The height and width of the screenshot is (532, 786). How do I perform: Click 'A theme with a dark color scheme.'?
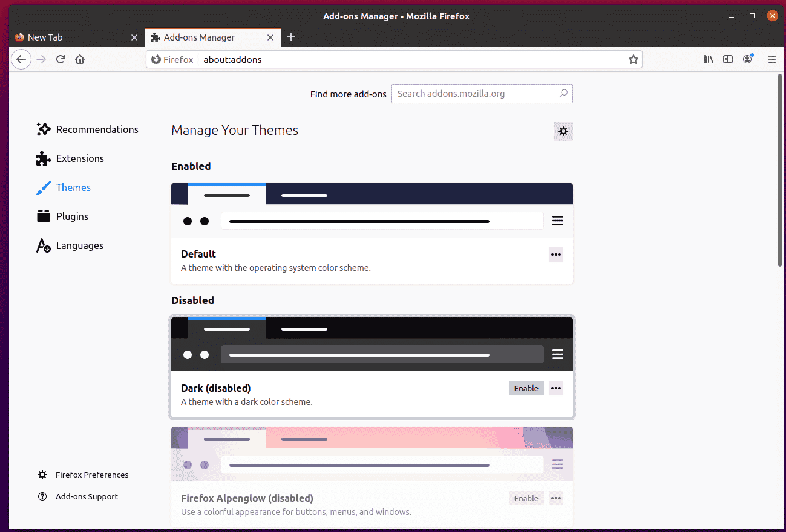click(x=247, y=402)
